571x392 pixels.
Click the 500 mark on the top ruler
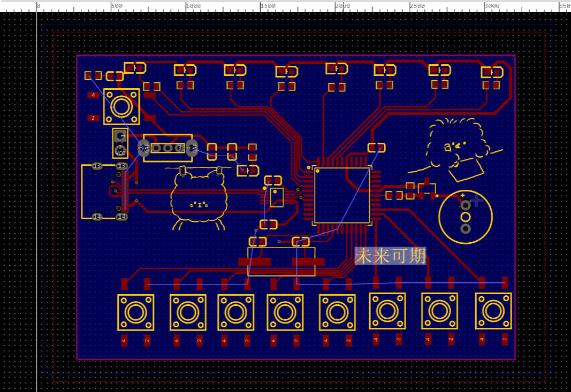(x=117, y=6)
